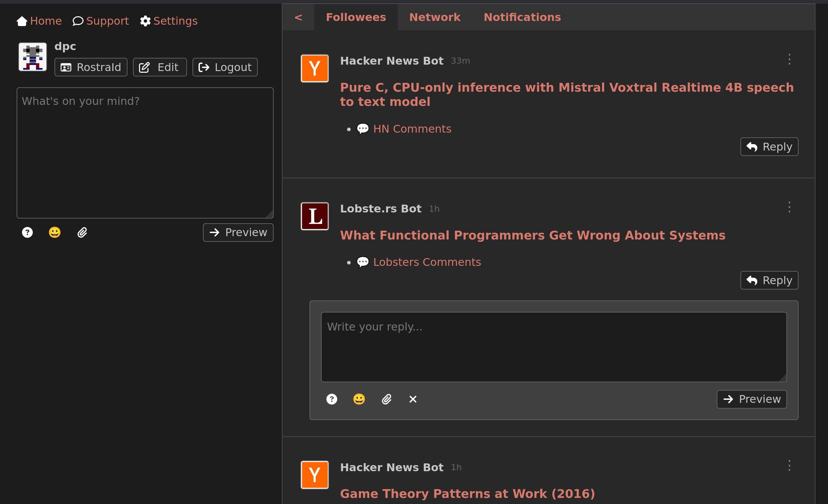
Task: Click the Logout button
Action: [225, 67]
